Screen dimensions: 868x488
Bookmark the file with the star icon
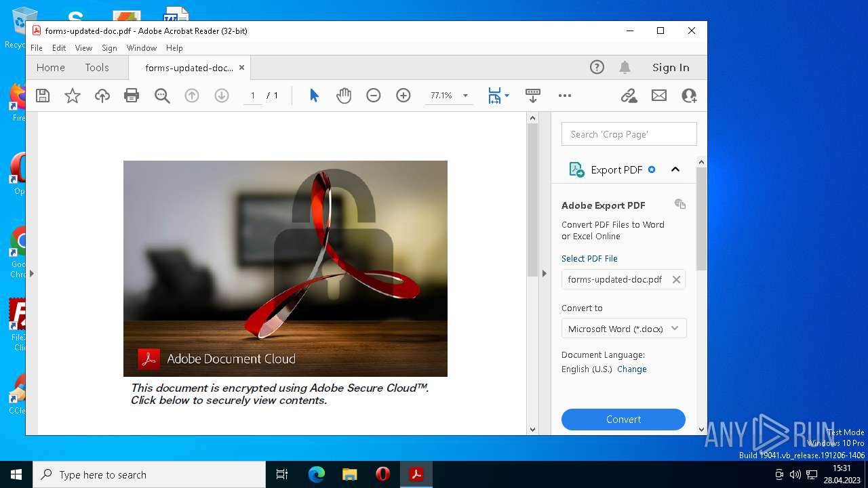[73, 96]
